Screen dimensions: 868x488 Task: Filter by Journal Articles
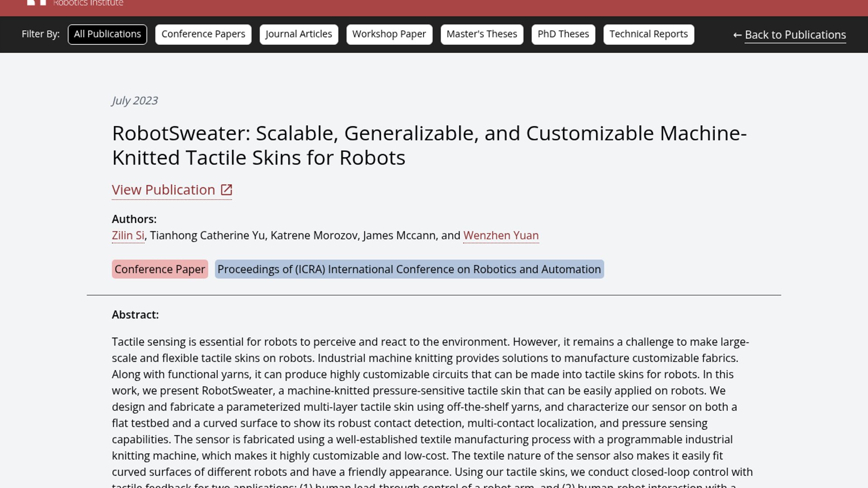tap(298, 34)
